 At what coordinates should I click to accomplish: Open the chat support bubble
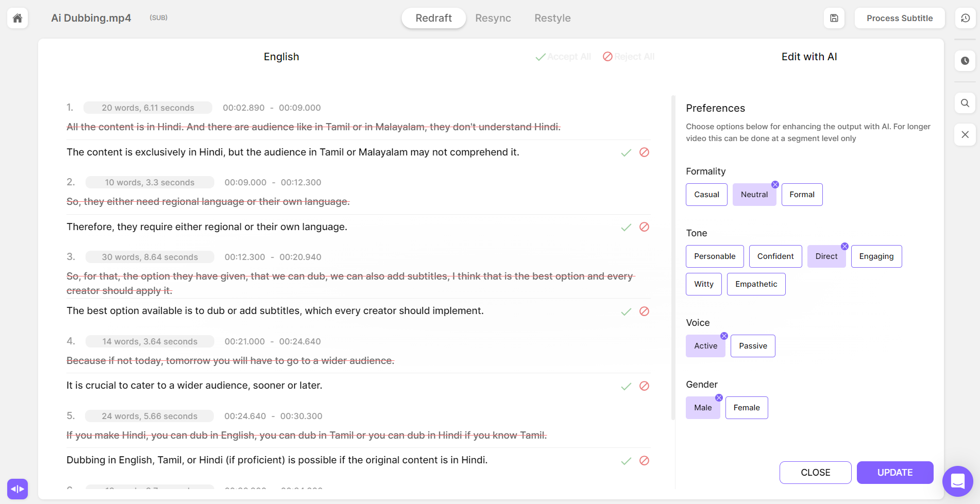pos(957,481)
